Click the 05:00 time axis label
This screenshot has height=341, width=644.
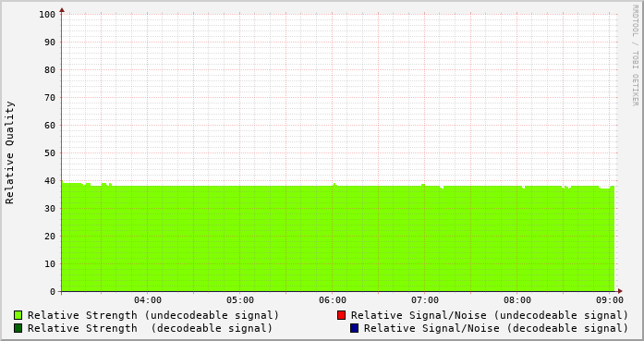point(240,300)
